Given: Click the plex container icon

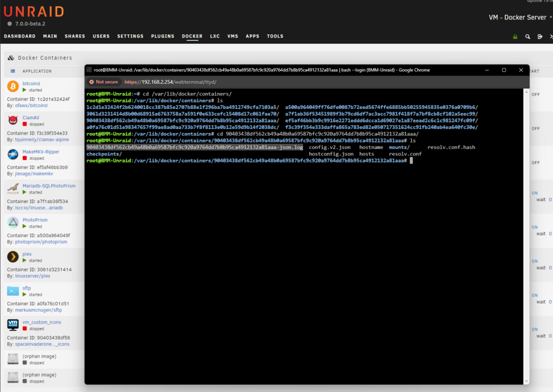Looking at the screenshot, I should (13, 257).
